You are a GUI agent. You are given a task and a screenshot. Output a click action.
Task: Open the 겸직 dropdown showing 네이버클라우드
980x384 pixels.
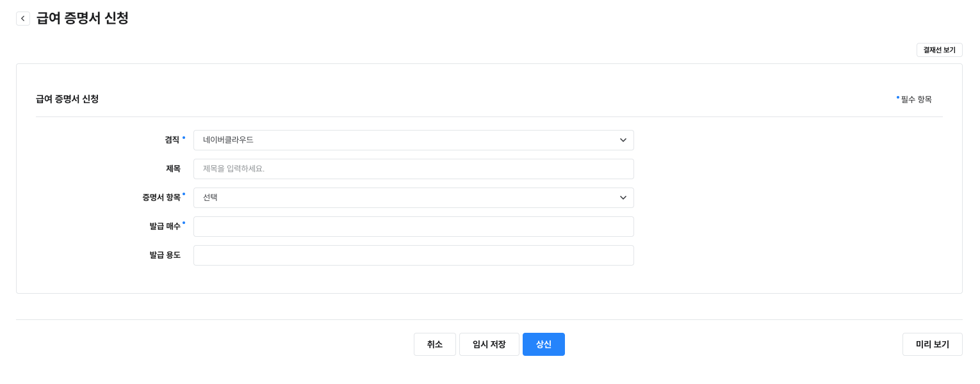pyautogui.click(x=413, y=140)
